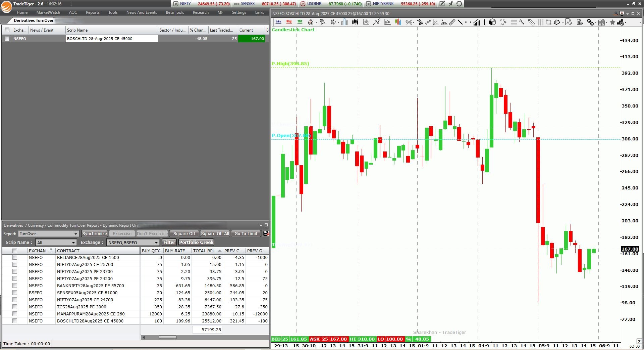Viewport: 644px width, 350px height.
Task: Click the Filter button
Action: pyautogui.click(x=169, y=242)
